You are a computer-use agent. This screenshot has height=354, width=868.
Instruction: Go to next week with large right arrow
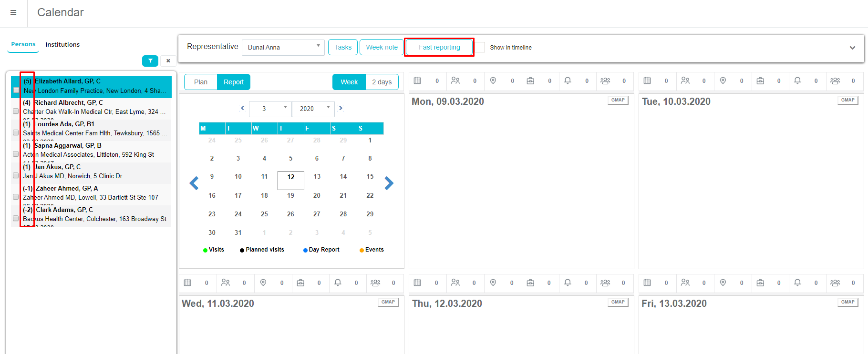[x=389, y=183]
